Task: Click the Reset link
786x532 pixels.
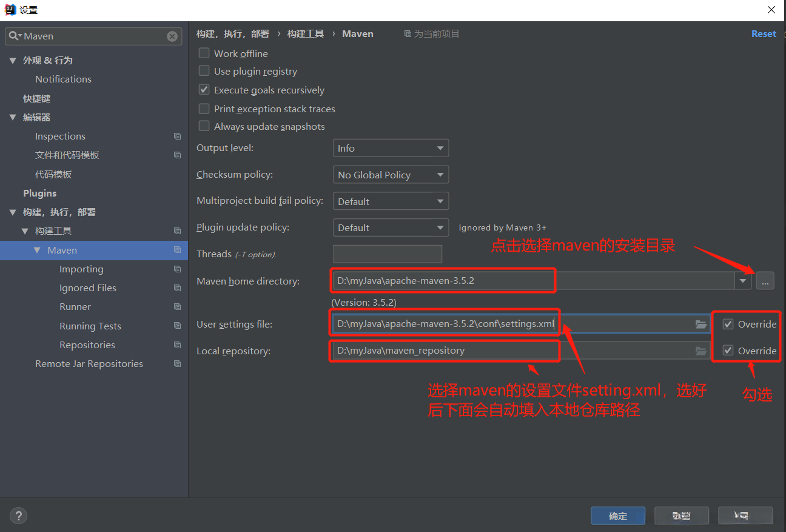Action: coord(764,34)
